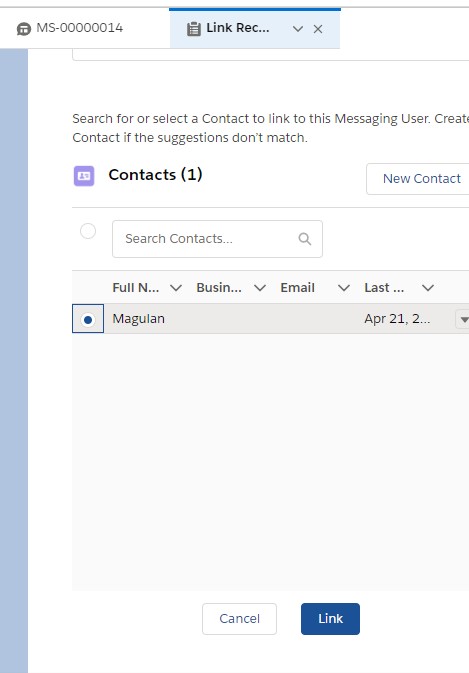Select the Magulan contact radio button
Viewport: 469px width, 673px height.
88,319
